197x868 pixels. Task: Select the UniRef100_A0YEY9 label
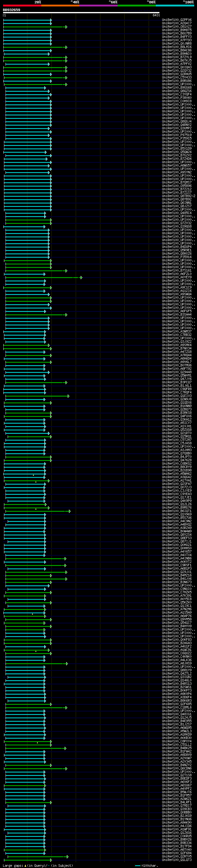(177, 277)
